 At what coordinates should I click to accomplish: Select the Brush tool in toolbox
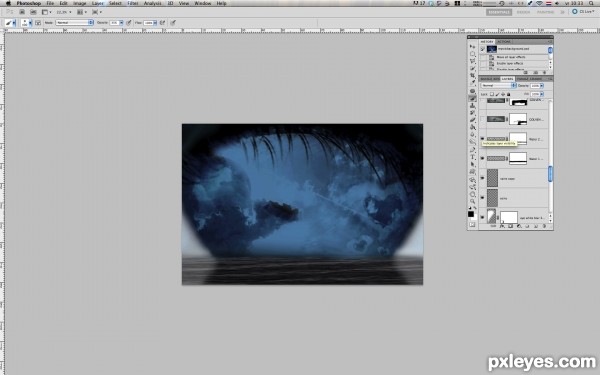tap(472, 98)
